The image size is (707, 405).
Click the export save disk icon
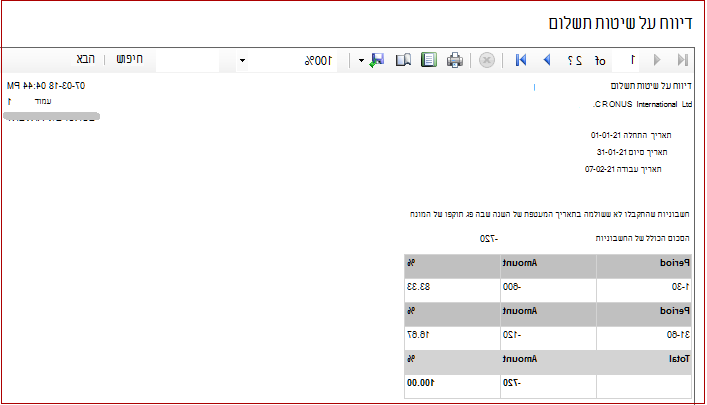[x=376, y=60]
